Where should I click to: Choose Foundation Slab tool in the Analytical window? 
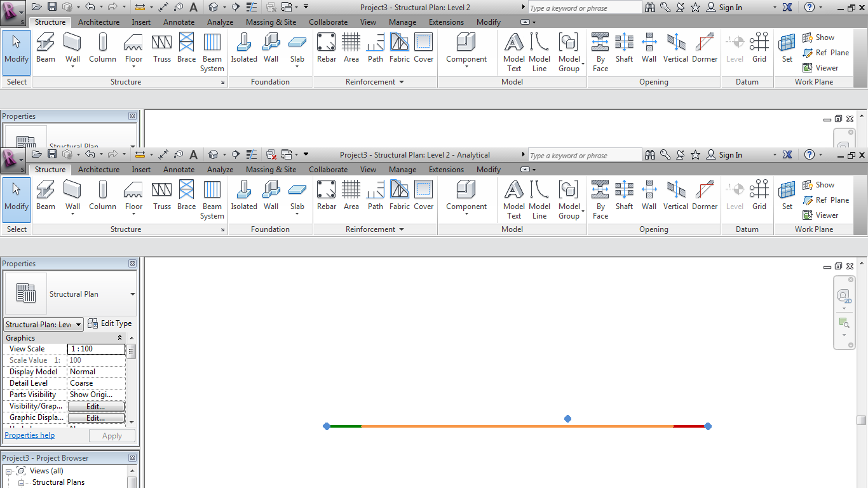tap(297, 194)
